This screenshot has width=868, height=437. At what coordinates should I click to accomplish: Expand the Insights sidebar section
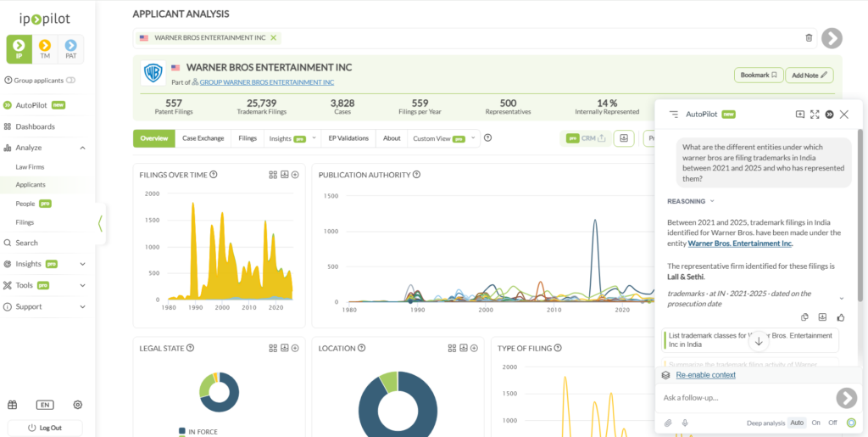82,264
